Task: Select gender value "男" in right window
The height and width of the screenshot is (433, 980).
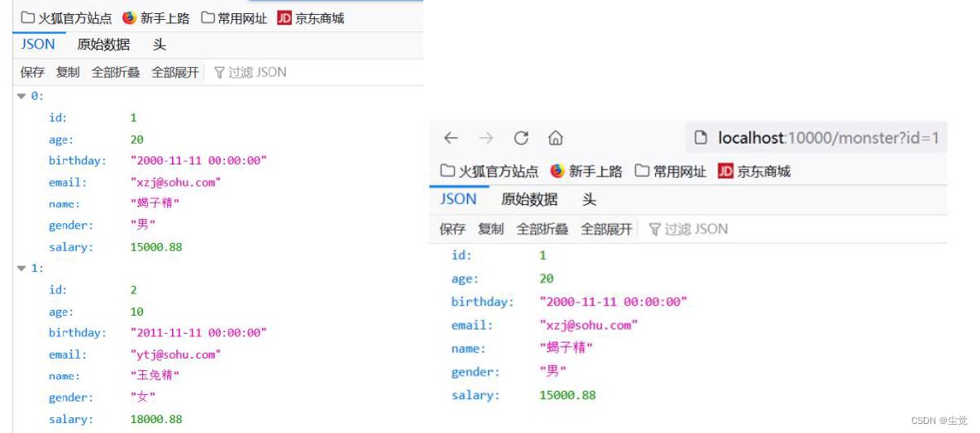Action: (552, 372)
